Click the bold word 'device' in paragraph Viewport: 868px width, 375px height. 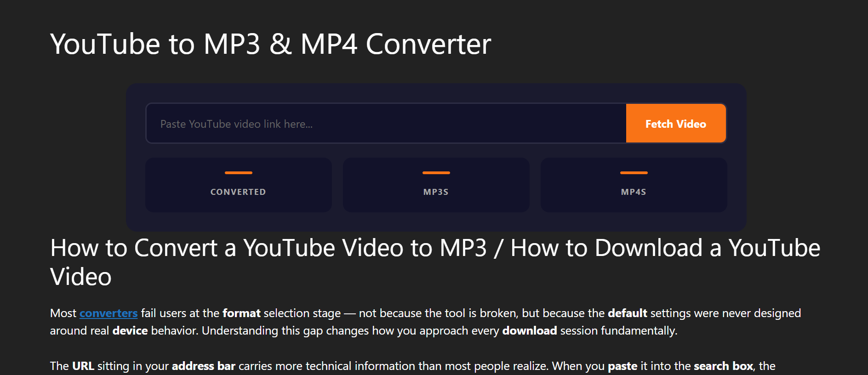[x=130, y=331]
